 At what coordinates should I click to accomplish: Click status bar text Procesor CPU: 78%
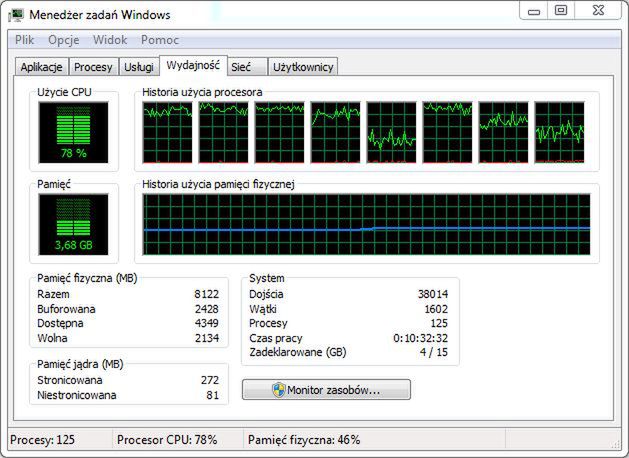(x=167, y=440)
